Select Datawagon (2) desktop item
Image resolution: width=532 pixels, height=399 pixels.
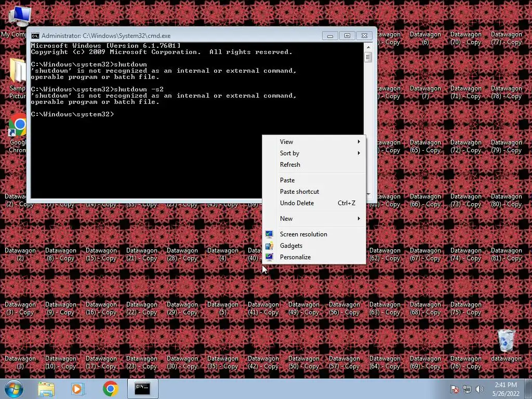[x=20, y=254]
